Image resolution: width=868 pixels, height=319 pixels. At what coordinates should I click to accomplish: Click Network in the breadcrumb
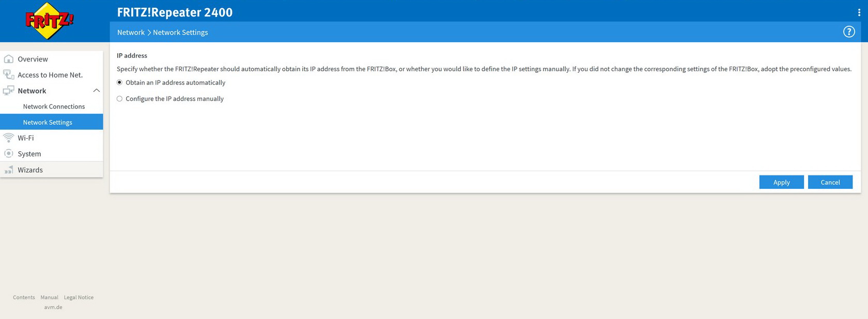pos(131,32)
